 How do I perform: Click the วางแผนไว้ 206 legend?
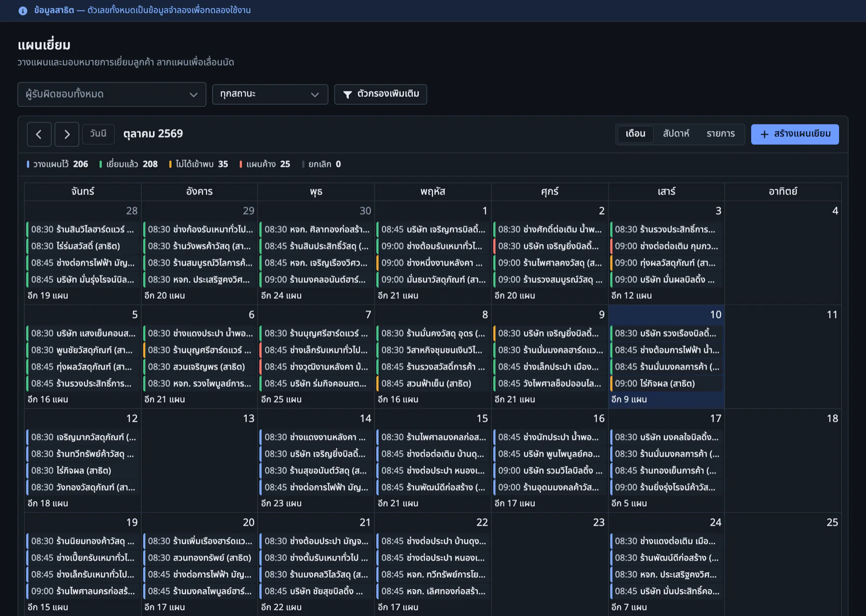(x=58, y=164)
